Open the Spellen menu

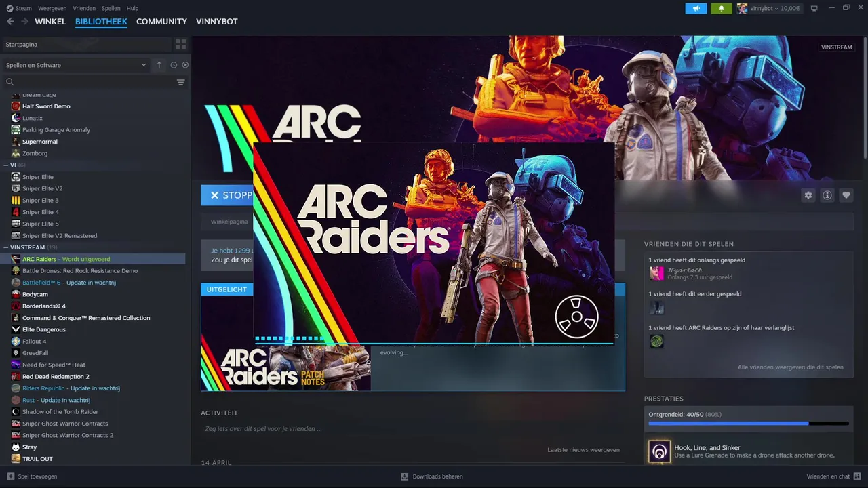pos(111,8)
